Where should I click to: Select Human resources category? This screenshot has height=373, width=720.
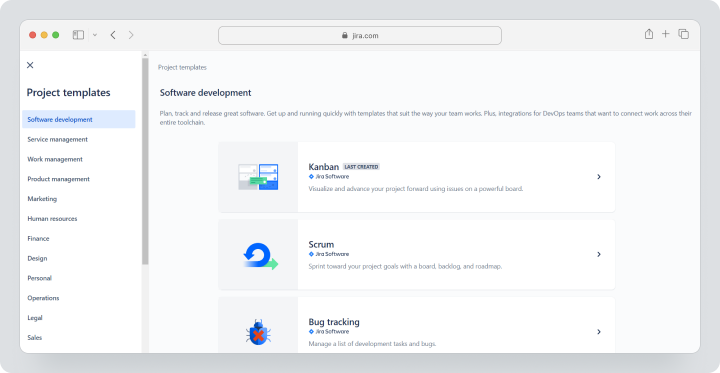(x=52, y=219)
